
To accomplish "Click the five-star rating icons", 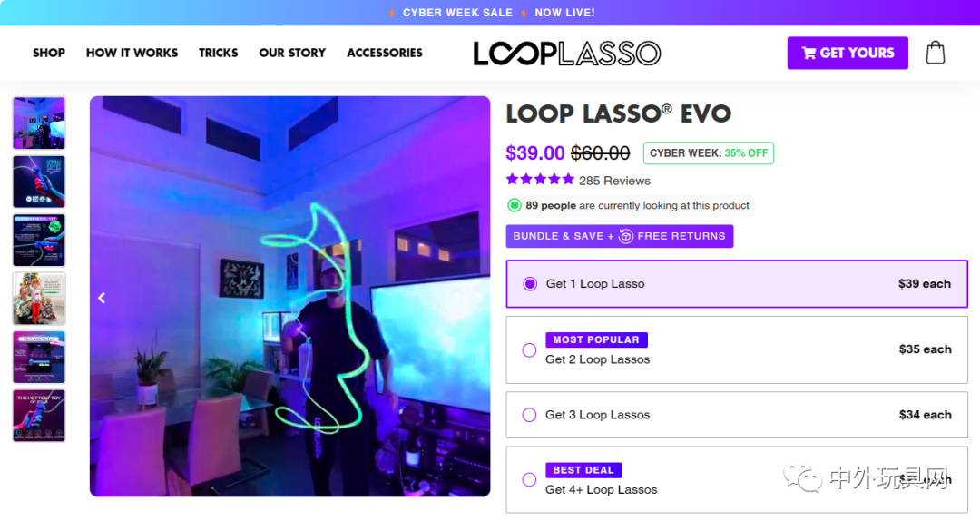I will click(540, 180).
